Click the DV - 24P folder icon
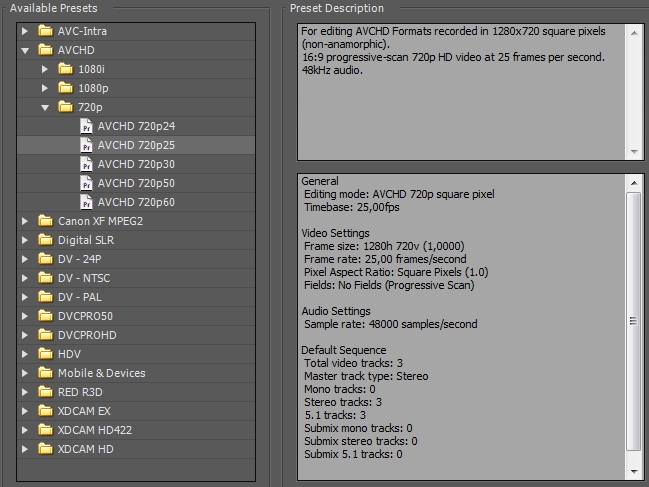 pos(46,259)
